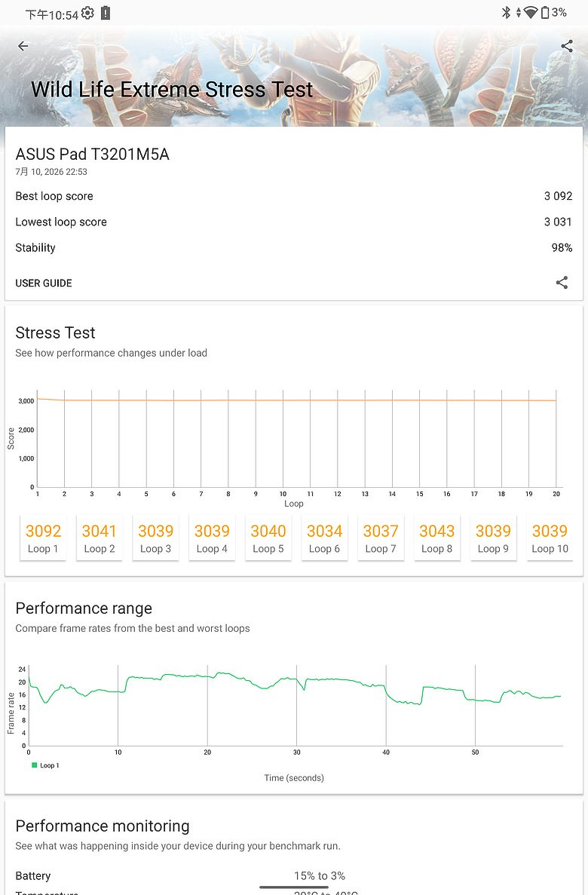Tap the Best loop score value 3 092
The image size is (588, 895).
click(558, 196)
